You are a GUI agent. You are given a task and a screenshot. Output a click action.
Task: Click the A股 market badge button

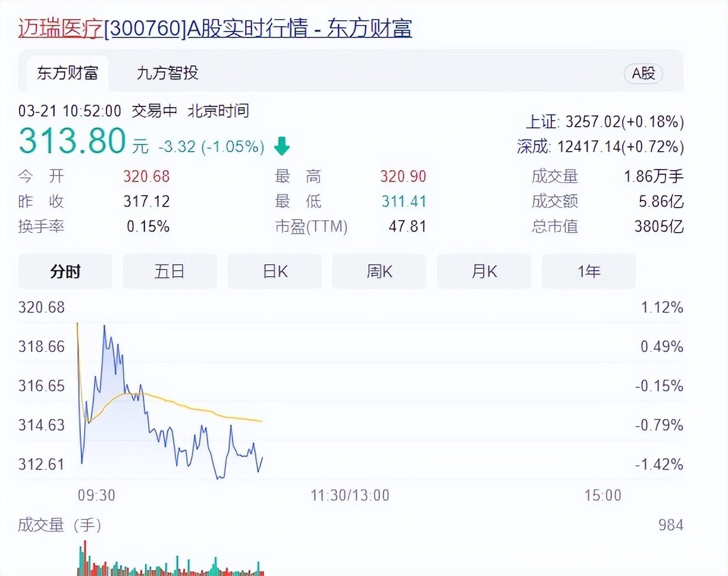click(x=643, y=73)
